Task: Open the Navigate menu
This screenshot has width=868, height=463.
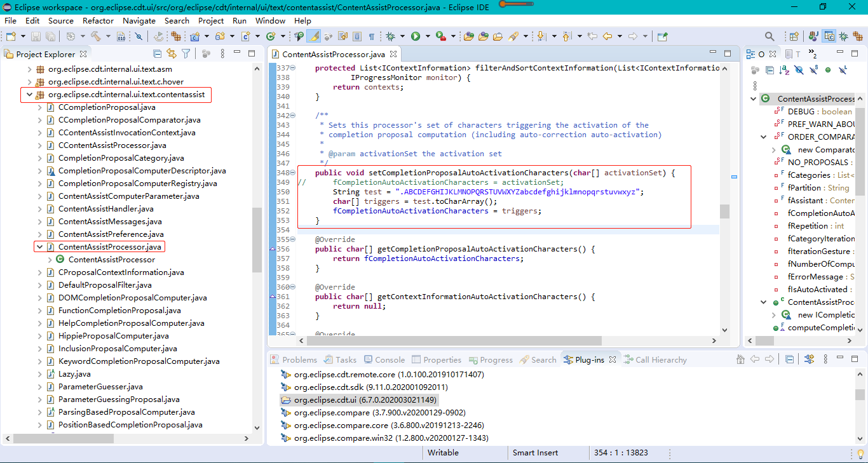Action: (139, 20)
